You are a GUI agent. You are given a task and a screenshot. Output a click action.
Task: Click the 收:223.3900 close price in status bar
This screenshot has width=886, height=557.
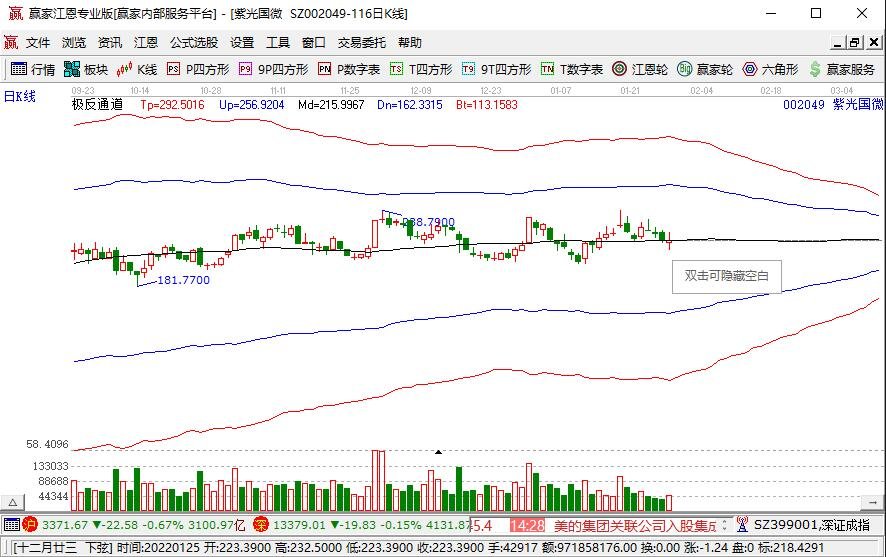454,547
